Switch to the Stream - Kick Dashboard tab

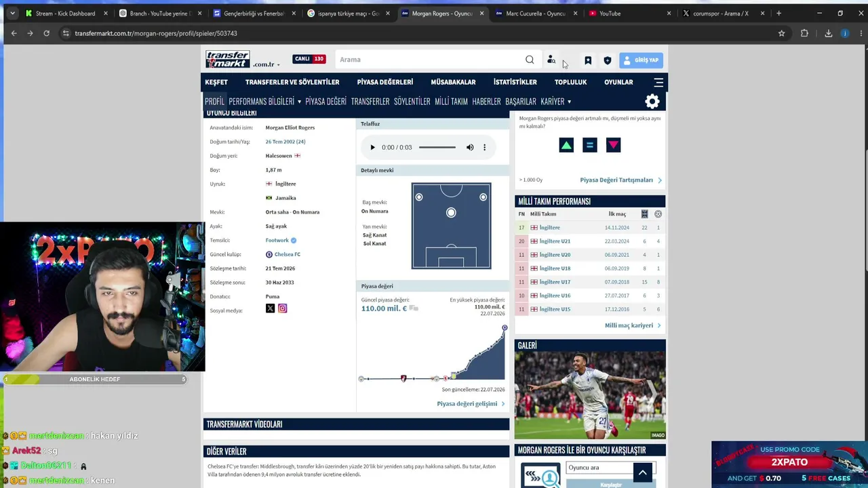click(x=66, y=14)
